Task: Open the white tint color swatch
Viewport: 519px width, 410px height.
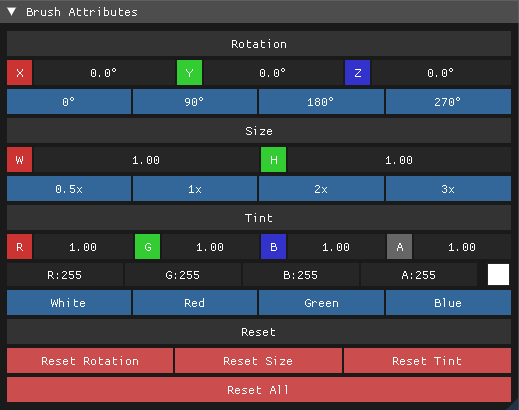Action: coord(498,275)
